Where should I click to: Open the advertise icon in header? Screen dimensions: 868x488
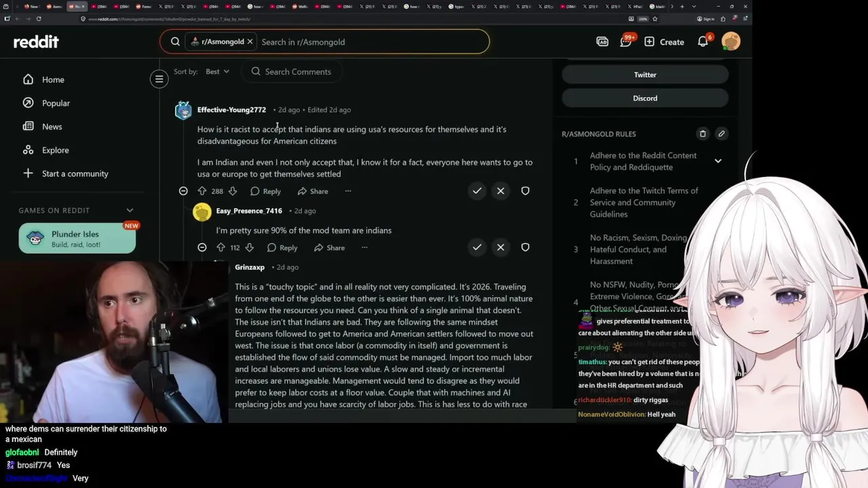click(602, 42)
